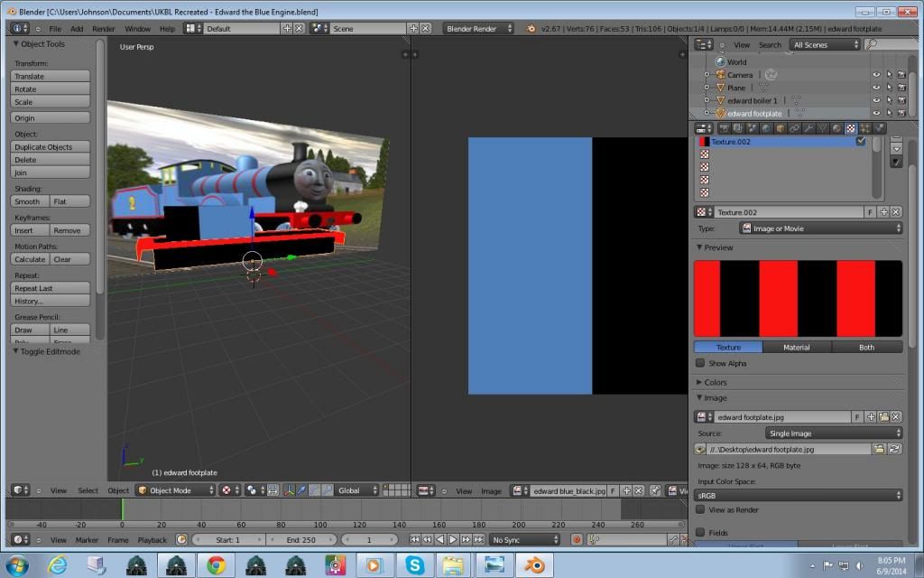Open the Type 'Image or Movie' dropdown
The image size is (924, 578).
pyautogui.click(x=821, y=228)
